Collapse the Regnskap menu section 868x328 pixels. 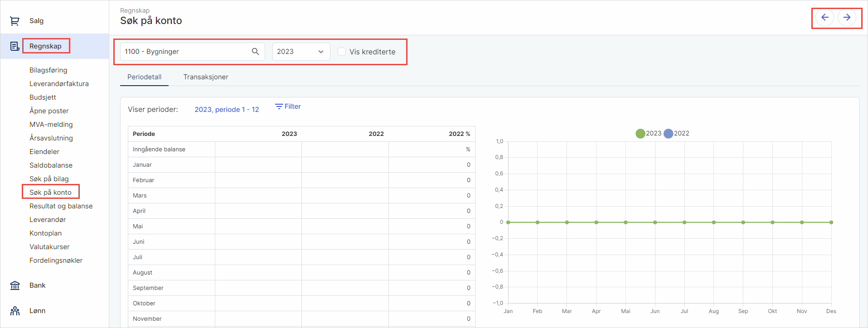pos(45,46)
